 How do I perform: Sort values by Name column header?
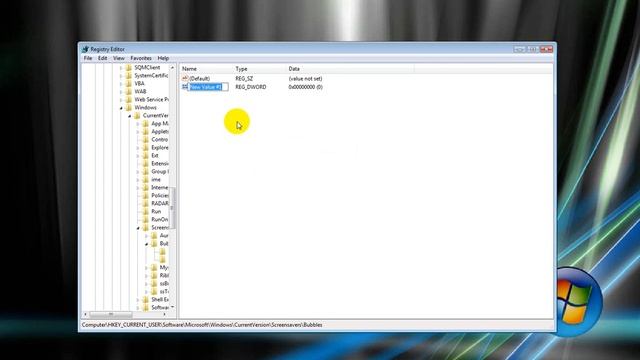point(207,69)
